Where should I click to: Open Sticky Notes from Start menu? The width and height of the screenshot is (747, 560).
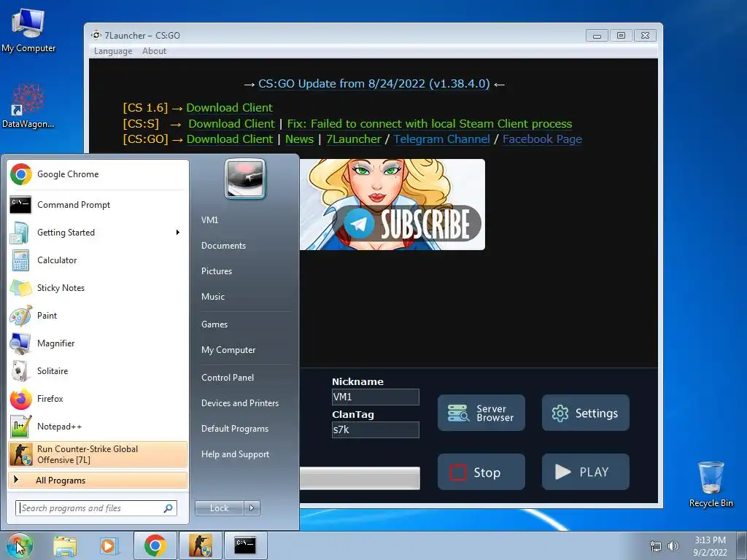(x=98, y=287)
